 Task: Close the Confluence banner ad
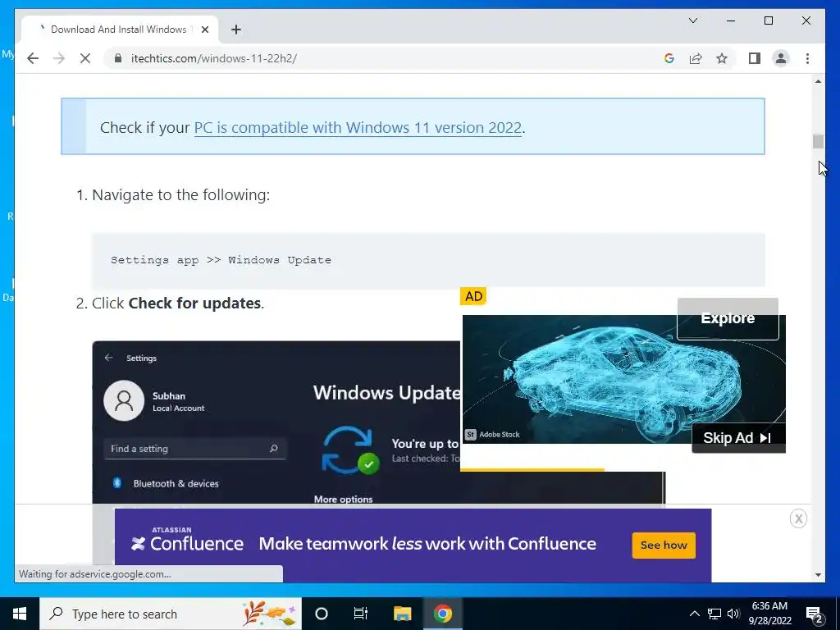tap(798, 518)
